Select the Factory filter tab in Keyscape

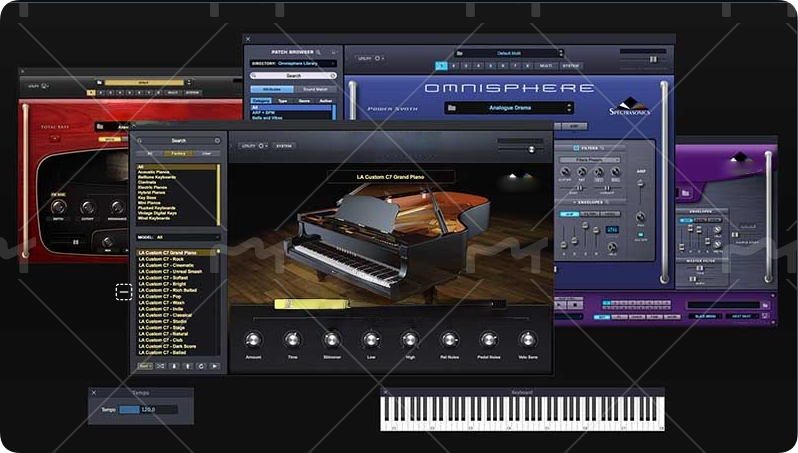[x=178, y=153]
